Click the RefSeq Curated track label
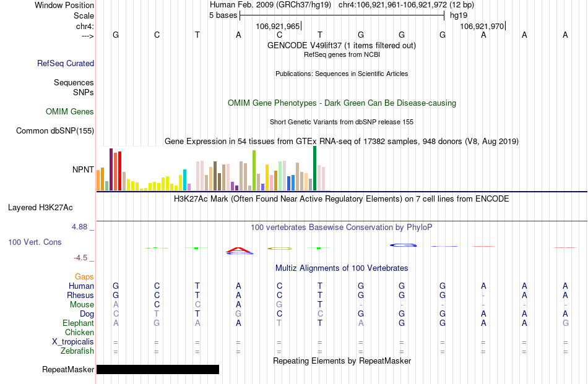The height and width of the screenshot is (384, 588). point(65,63)
